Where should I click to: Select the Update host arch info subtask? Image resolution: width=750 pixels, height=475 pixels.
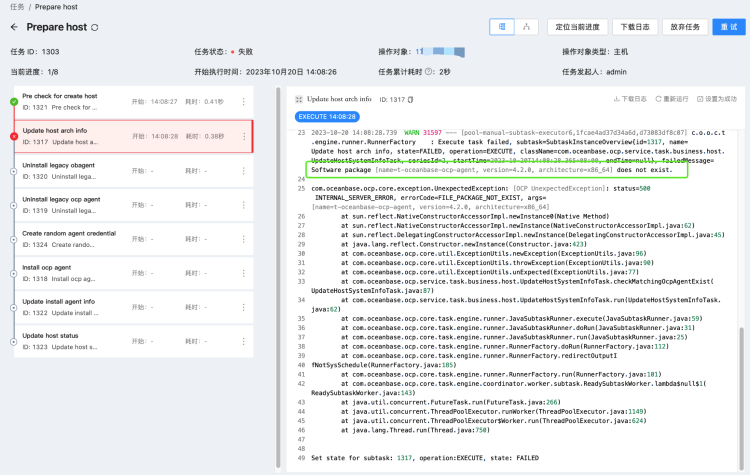[x=133, y=136]
